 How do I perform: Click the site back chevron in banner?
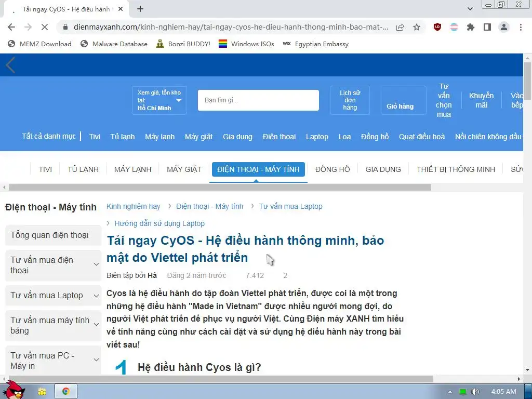10,65
